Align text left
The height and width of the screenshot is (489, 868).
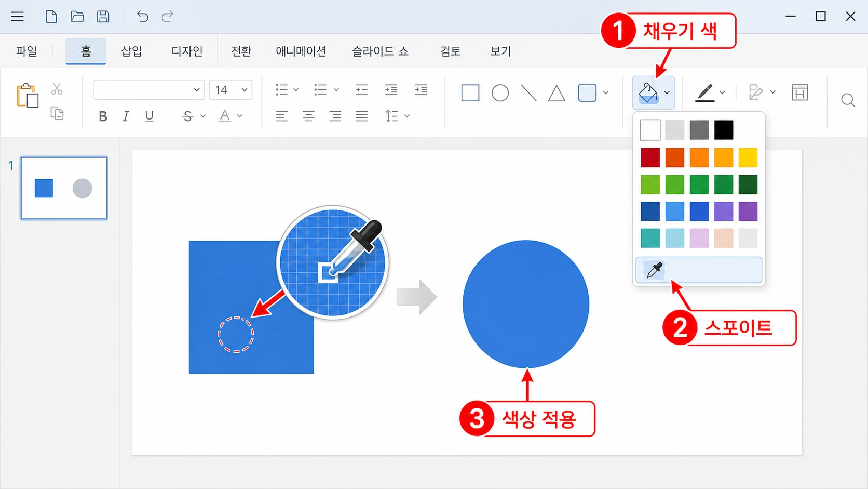[282, 116]
